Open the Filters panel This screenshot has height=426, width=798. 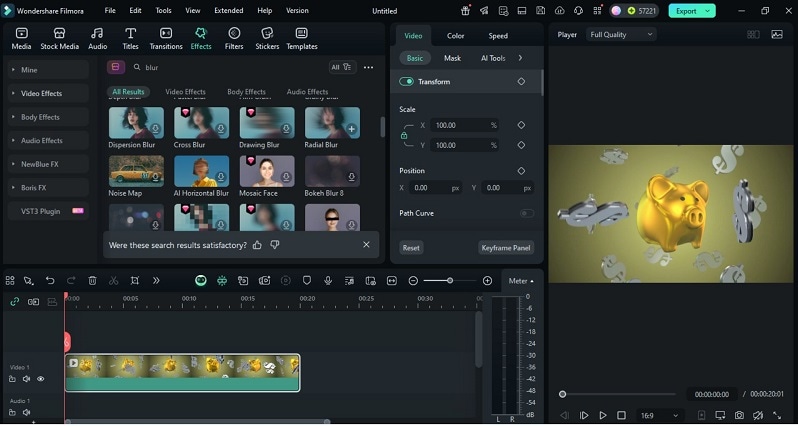coord(234,39)
